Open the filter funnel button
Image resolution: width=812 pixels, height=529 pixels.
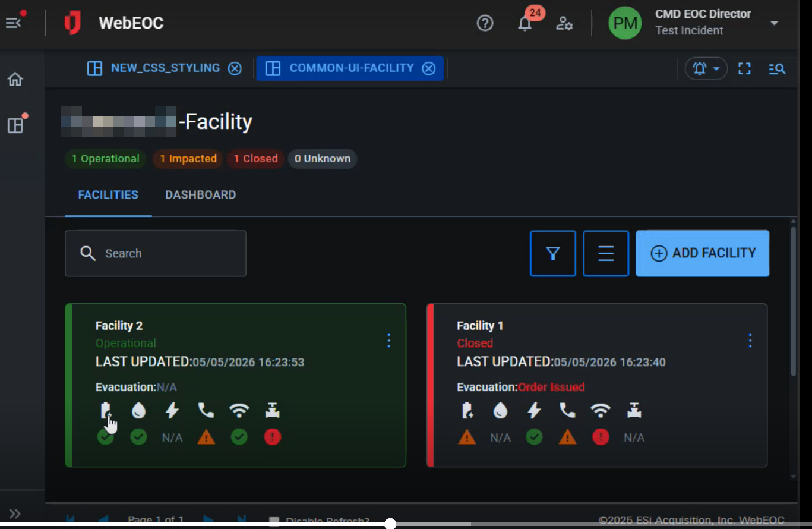coord(553,253)
